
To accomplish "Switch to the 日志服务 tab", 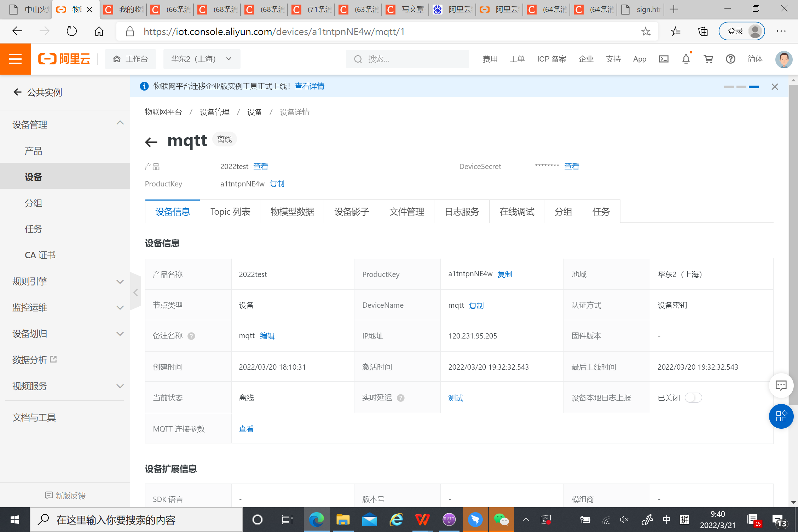I will 462,212.
